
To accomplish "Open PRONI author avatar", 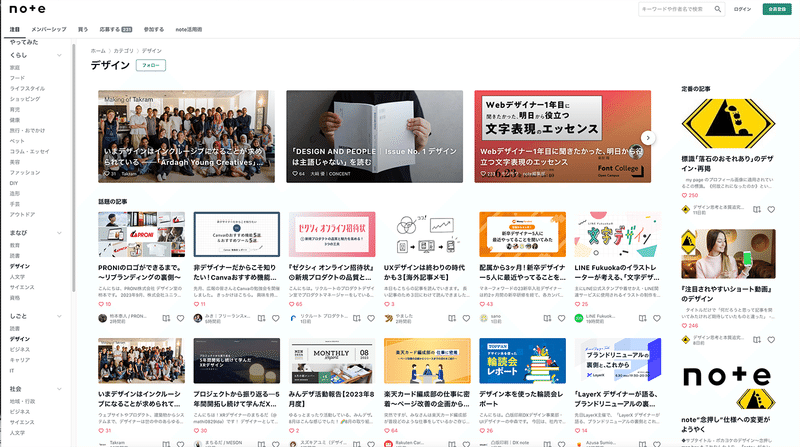I will tap(103, 318).
